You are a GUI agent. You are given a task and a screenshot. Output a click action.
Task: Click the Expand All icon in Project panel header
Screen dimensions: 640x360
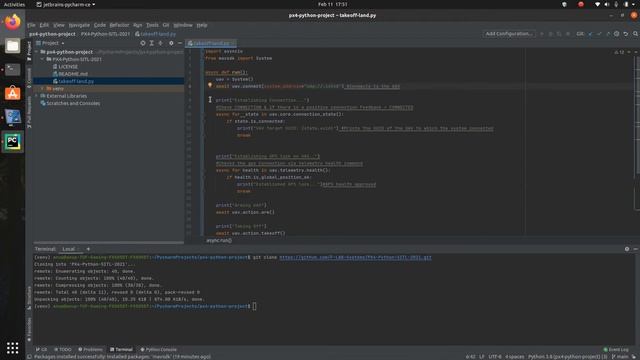[151, 43]
